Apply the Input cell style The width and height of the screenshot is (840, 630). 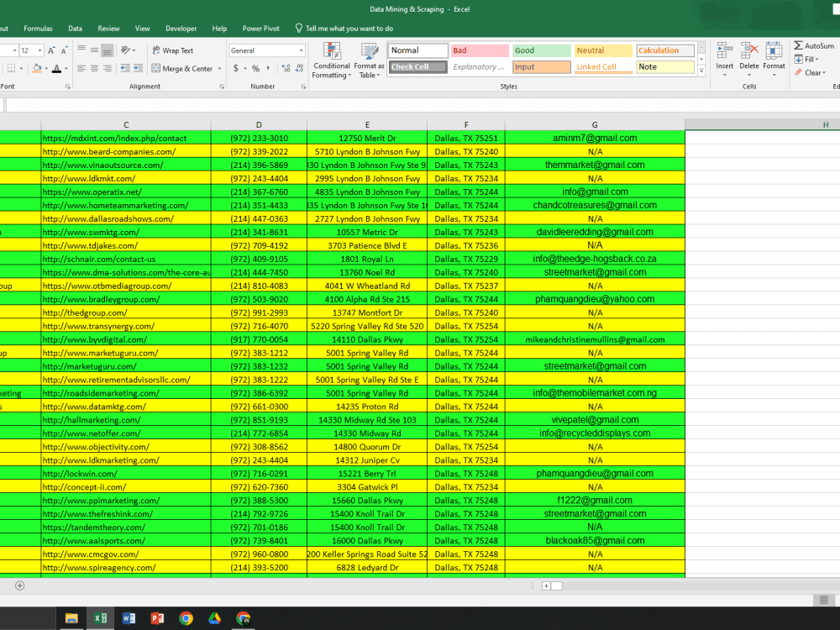click(x=542, y=67)
